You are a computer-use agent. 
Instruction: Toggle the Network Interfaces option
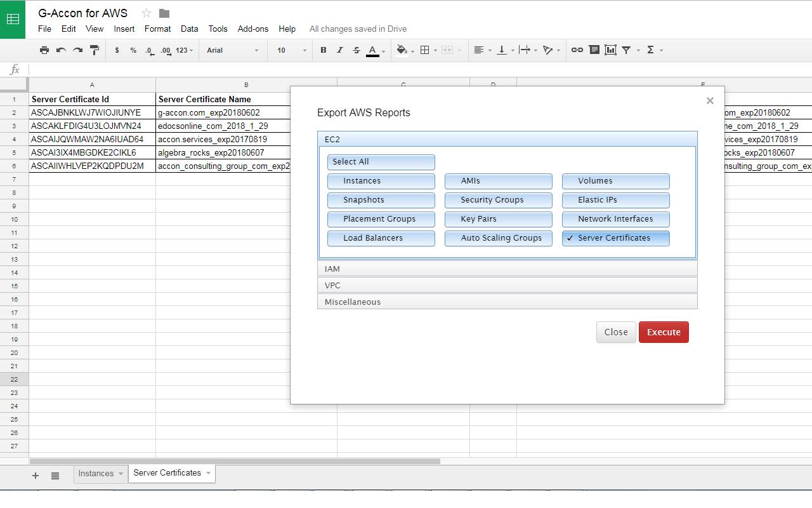point(616,219)
